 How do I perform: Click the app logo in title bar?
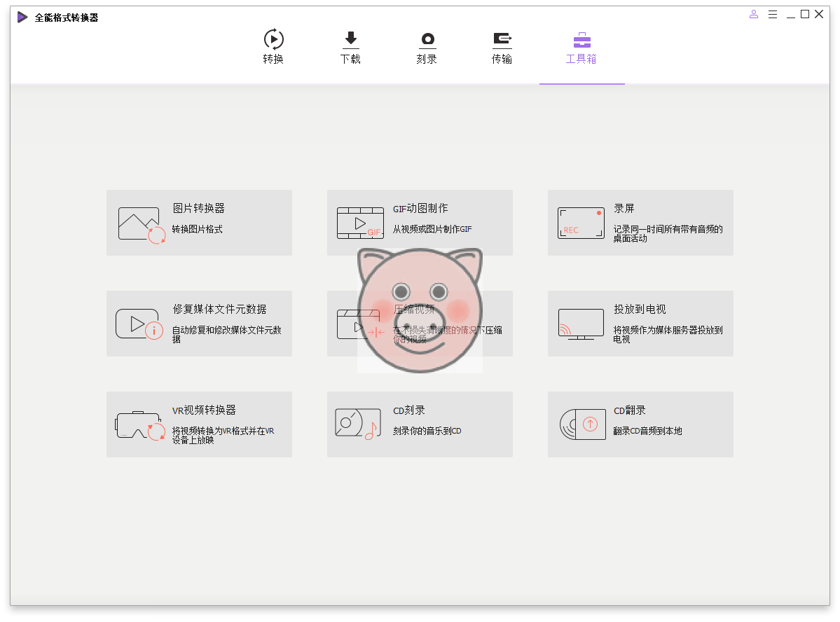coord(22,17)
